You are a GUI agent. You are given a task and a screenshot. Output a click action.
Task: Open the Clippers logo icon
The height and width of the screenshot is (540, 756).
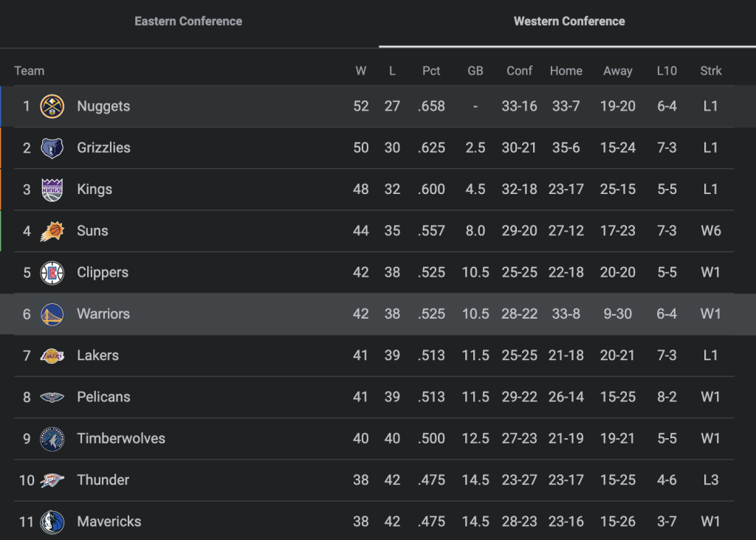point(52,273)
